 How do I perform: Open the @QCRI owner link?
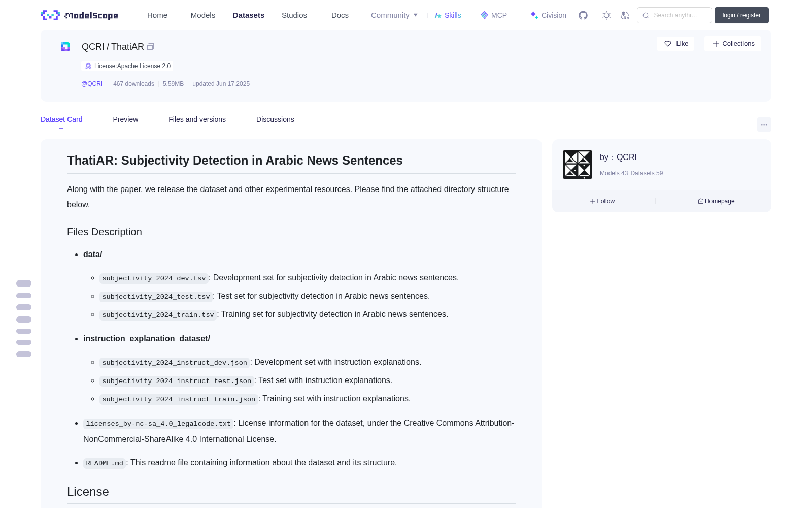92,84
